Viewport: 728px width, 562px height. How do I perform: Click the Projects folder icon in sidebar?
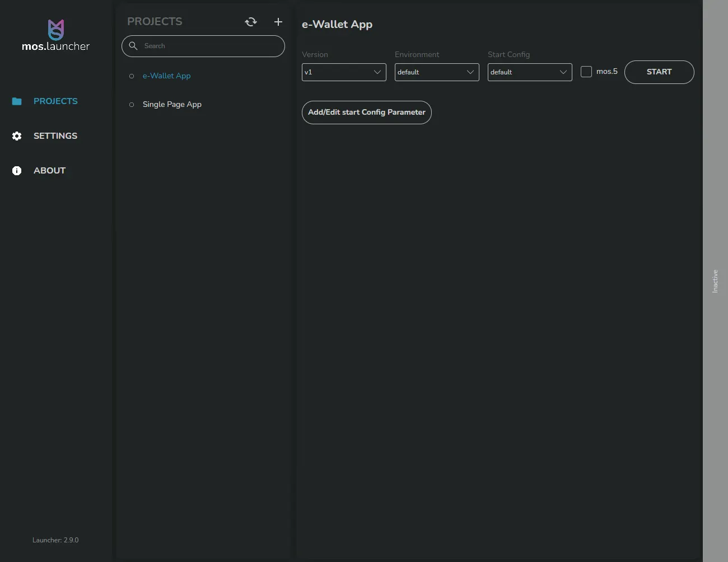coord(17,101)
